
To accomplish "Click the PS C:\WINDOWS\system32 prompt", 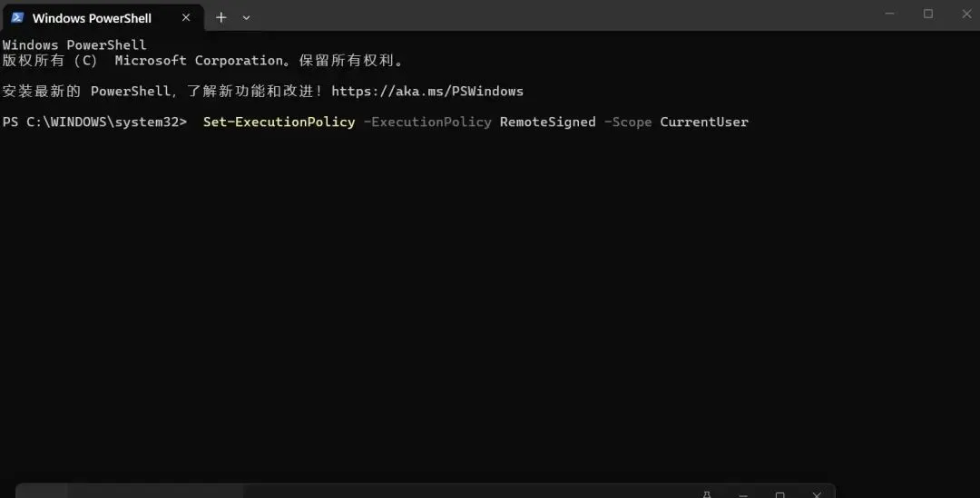I will tap(94, 122).
